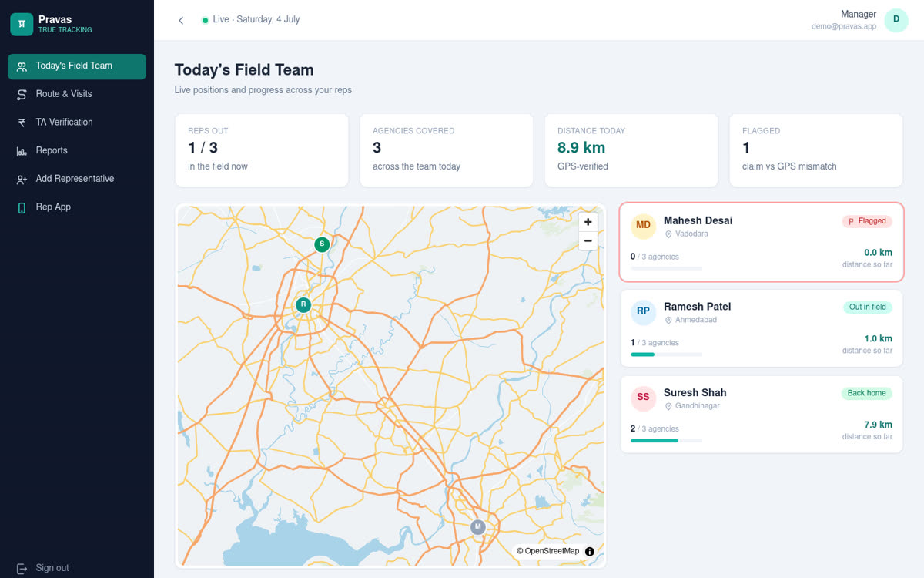
Task: Zoom in on the map
Action: click(588, 222)
